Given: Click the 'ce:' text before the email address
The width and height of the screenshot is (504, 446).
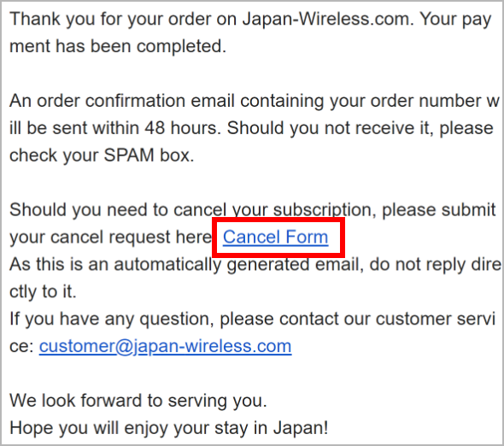Looking at the screenshot, I should (x=21, y=347).
